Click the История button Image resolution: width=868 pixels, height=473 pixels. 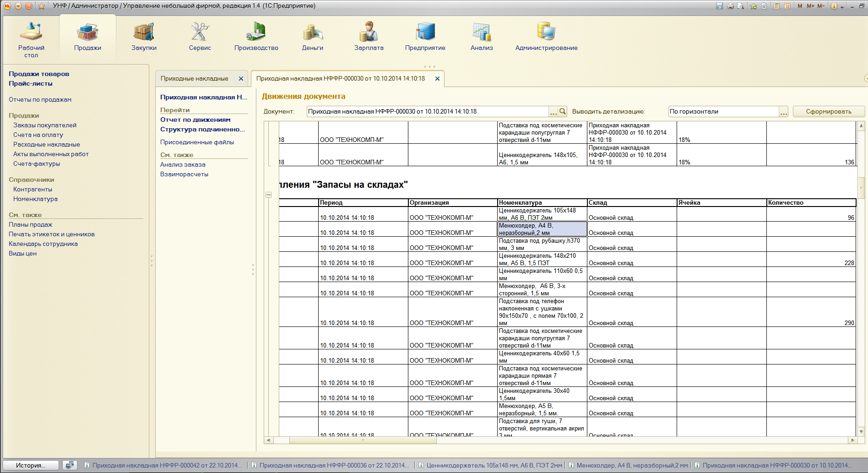pyautogui.click(x=31, y=465)
